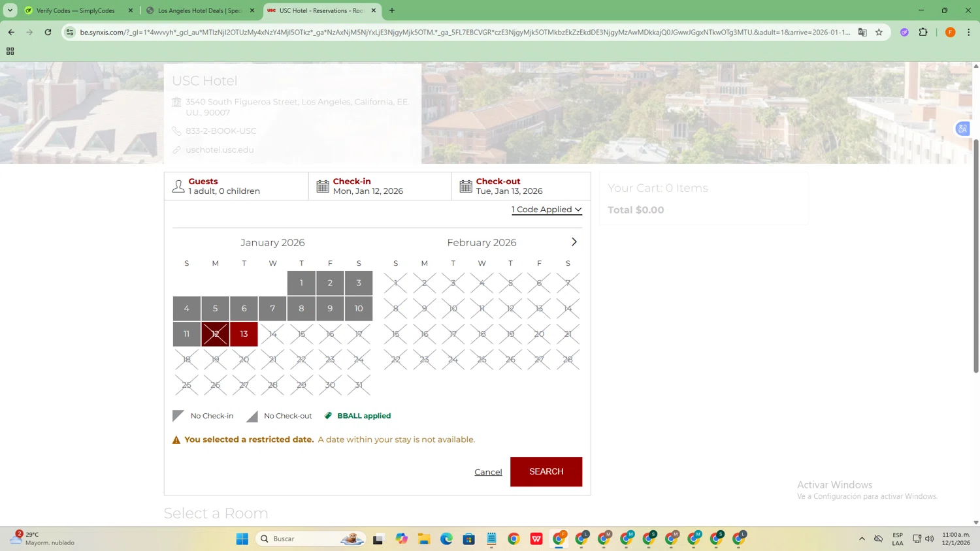
Task: Click Your Cart: 0 Items heading
Action: (x=658, y=188)
